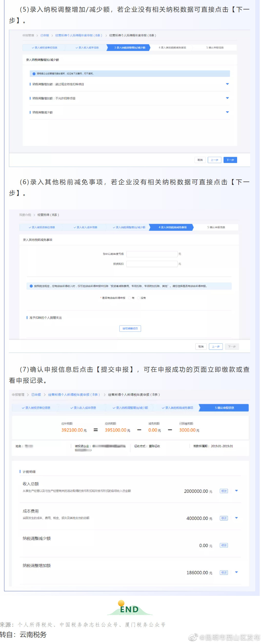Screen dimensions: 263x644
Task: Open step 4 录入其他税前减免事项 on the adjustment page
Action: [x=172, y=48]
